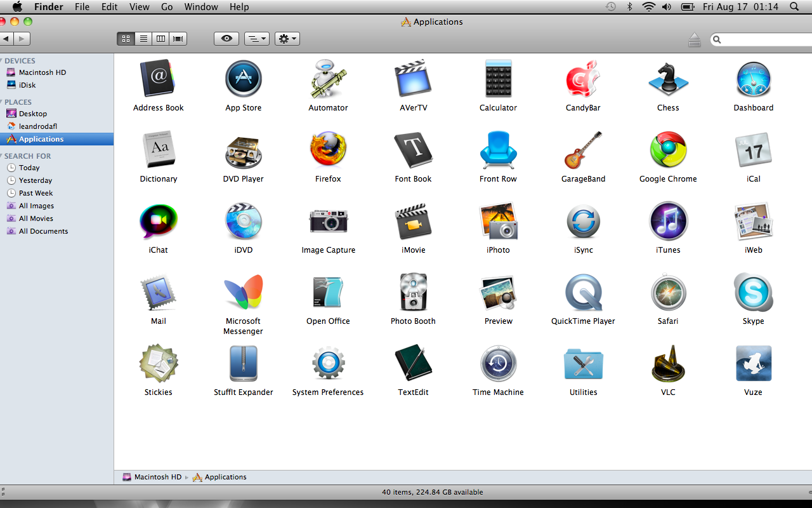The height and width of the screenshot is (508, 812).
Task: Select the iPhoto icon
Action: 498,221
